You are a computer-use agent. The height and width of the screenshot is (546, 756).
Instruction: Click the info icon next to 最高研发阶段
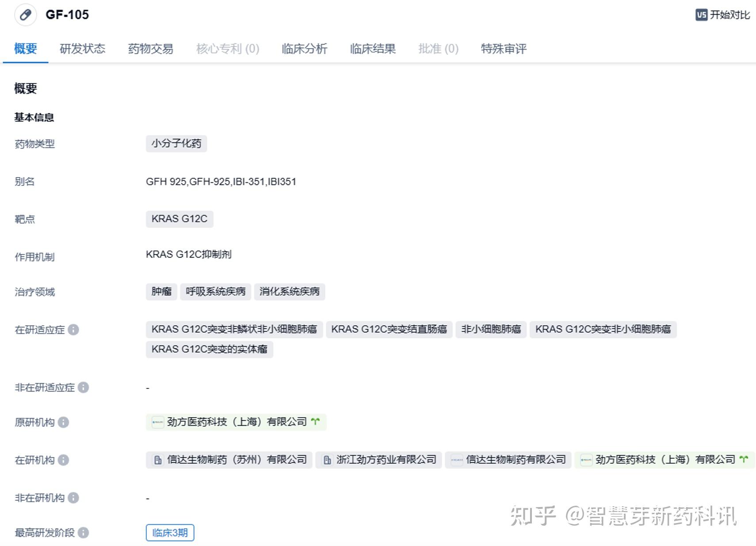(84, 533)
